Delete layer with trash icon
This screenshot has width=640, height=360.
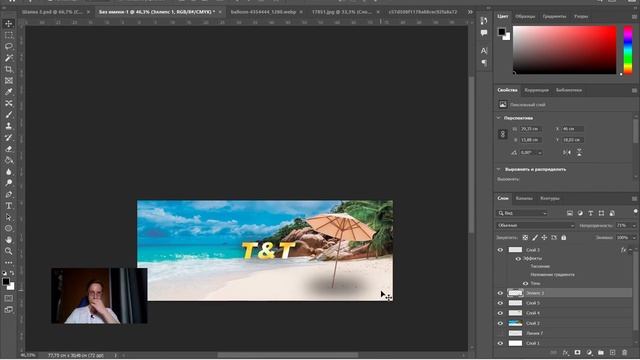(624, 353)
